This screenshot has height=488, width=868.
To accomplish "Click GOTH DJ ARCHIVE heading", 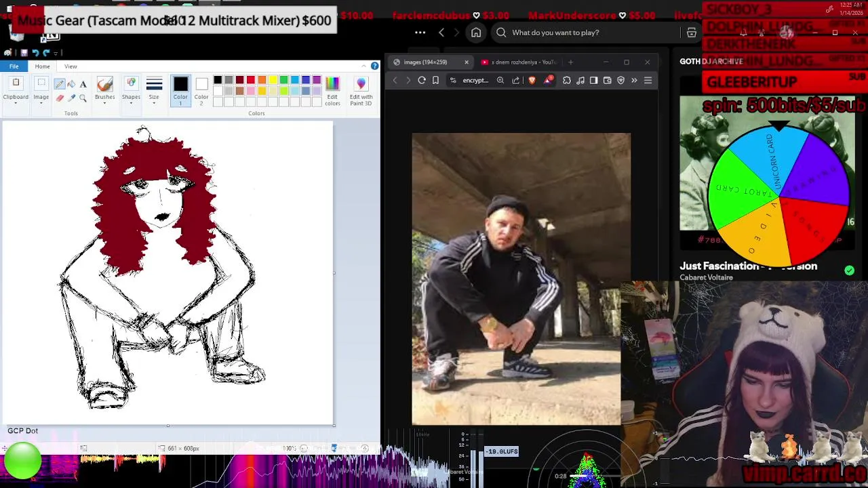I will (711, 61).
